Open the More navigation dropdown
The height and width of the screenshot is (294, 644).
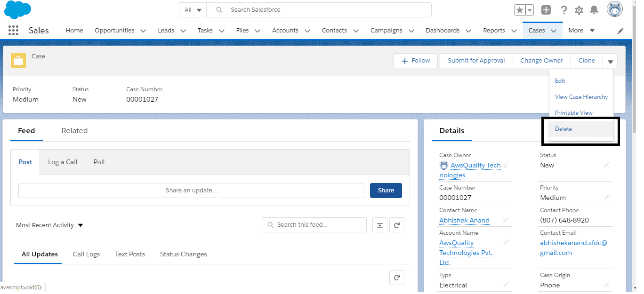click(581, 31)
